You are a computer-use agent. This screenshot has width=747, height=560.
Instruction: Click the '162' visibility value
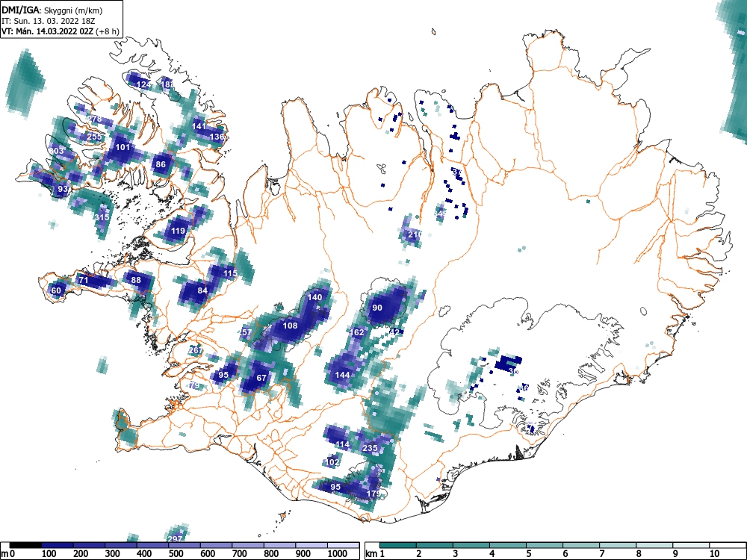click(x=357, y=332)
